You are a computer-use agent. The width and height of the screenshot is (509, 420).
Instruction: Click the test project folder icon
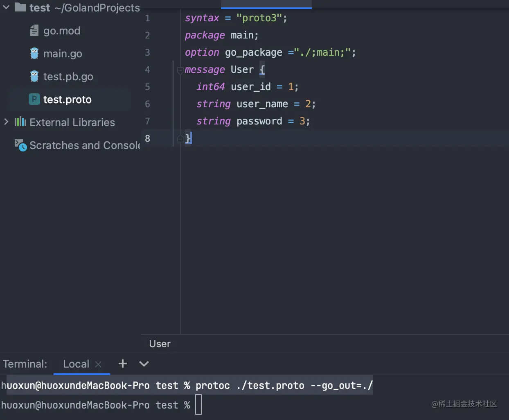20,7
